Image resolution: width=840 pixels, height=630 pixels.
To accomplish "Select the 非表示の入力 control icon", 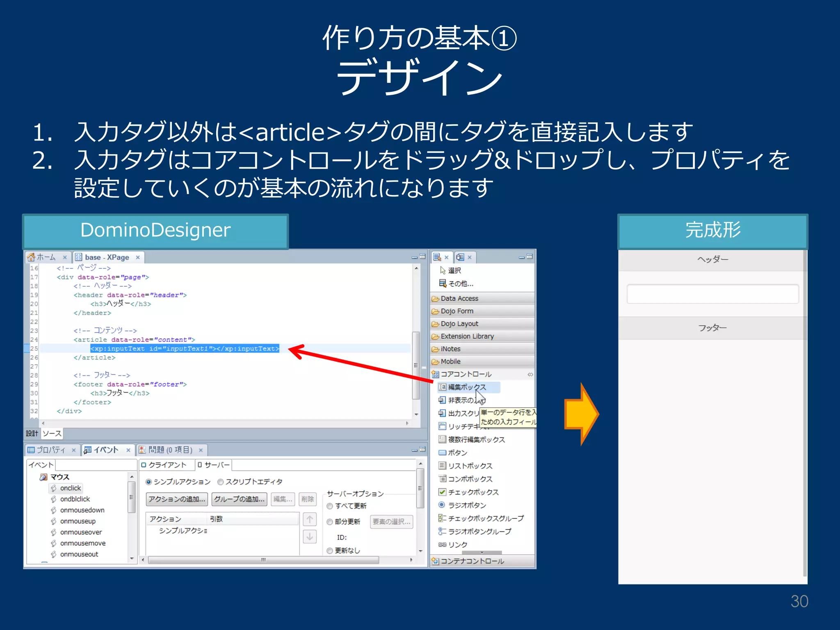I will pos(442,400).
